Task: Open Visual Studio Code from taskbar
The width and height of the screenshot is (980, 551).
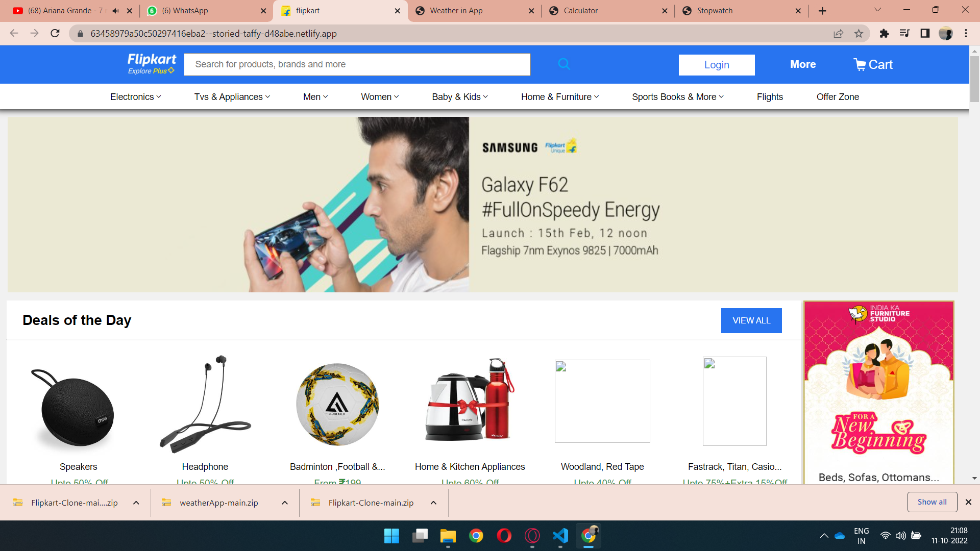Action: click(560, 536)
